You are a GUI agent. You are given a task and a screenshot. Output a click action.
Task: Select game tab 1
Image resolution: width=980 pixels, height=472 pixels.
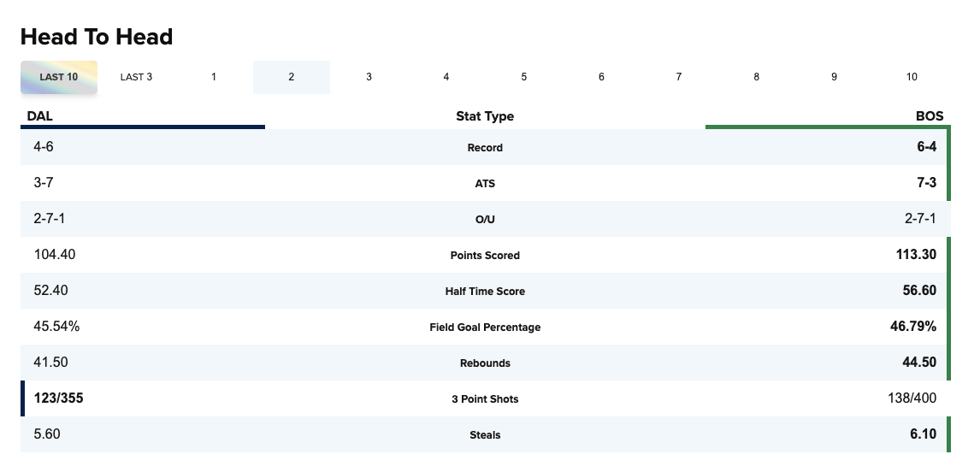click(214, 77)
